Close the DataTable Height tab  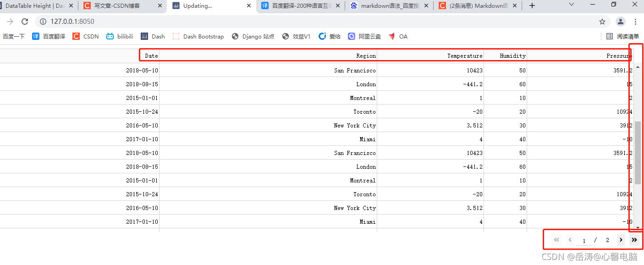point(71,6)
